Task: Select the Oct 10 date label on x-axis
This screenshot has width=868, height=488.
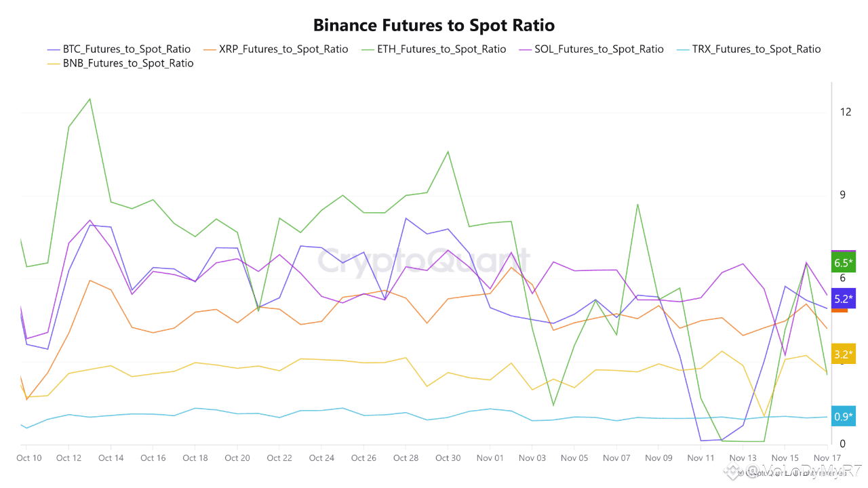Action: [28, 458]
